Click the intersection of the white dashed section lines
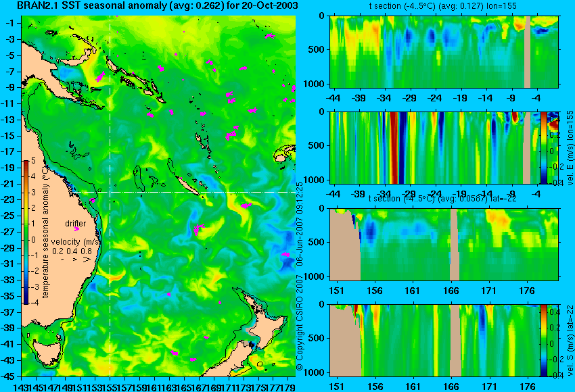Viewport: 575px width, 392px height. 110,192
